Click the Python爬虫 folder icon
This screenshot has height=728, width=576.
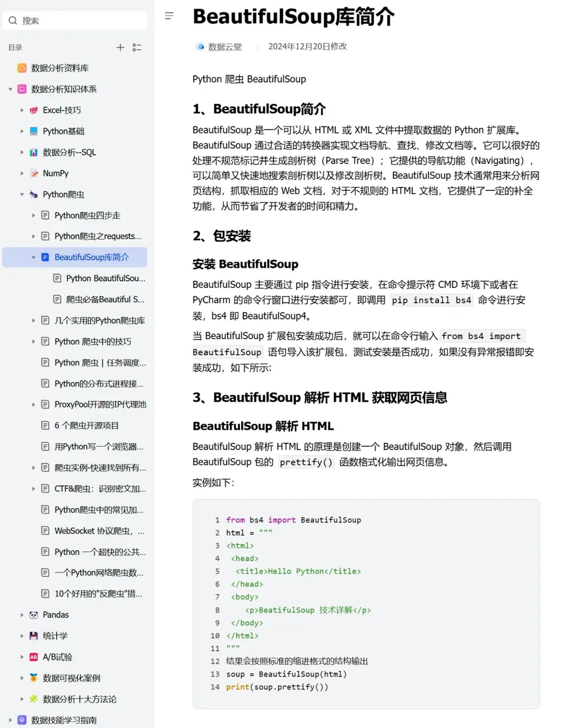(x=34, y=194)
